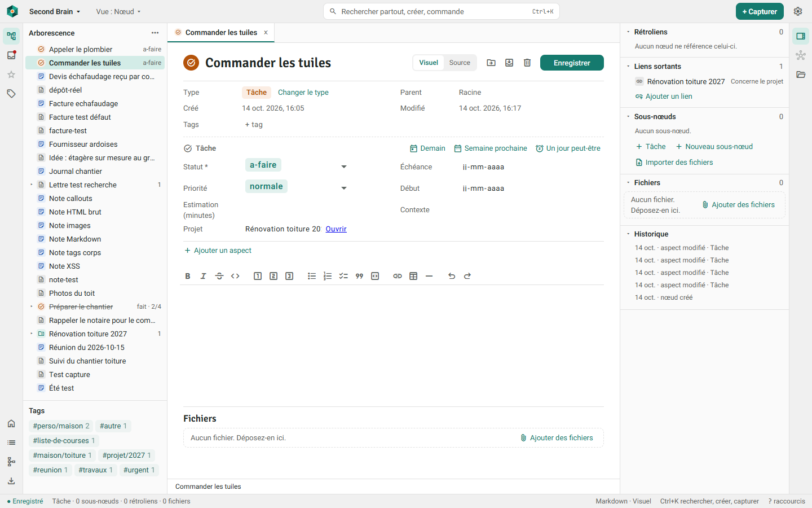Open the graph view icon in right rail

click(x=801, y=55)
